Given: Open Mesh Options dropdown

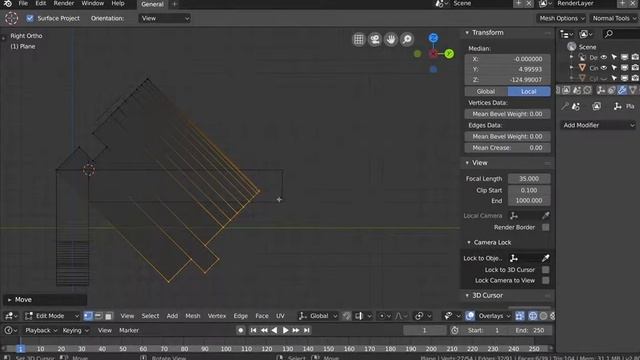Looking at the screenshot, I should point(561,18).
